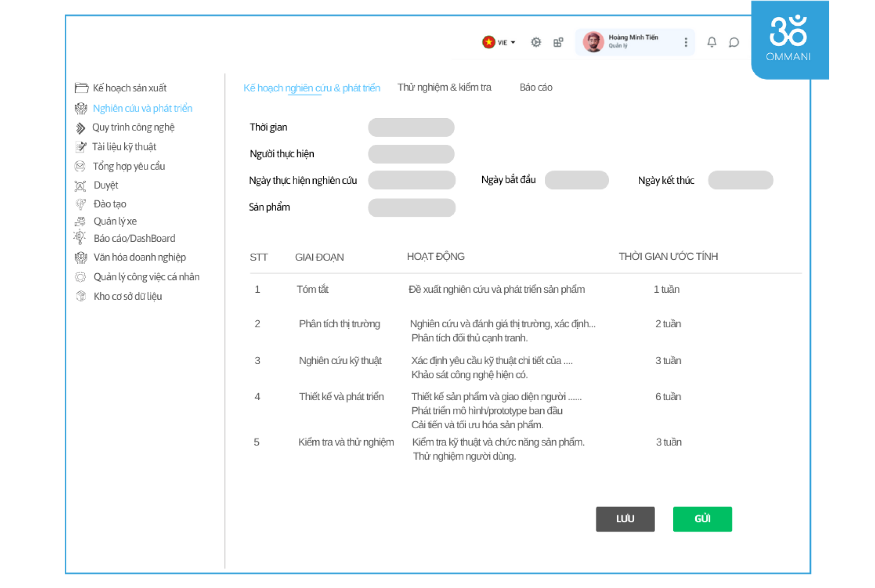Switch to the Báo cáo tab
Image resolution: width=875 pixels, height=588 pixels.
pos(536,87)
